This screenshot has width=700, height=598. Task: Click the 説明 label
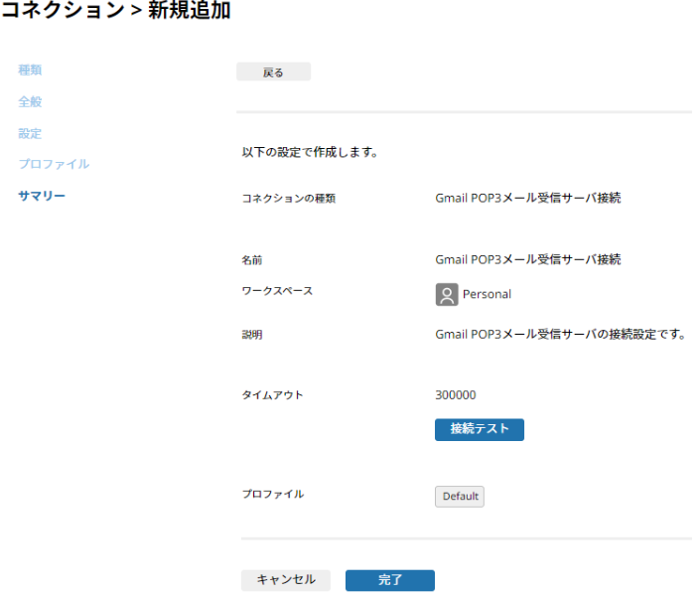pos(252,335)
